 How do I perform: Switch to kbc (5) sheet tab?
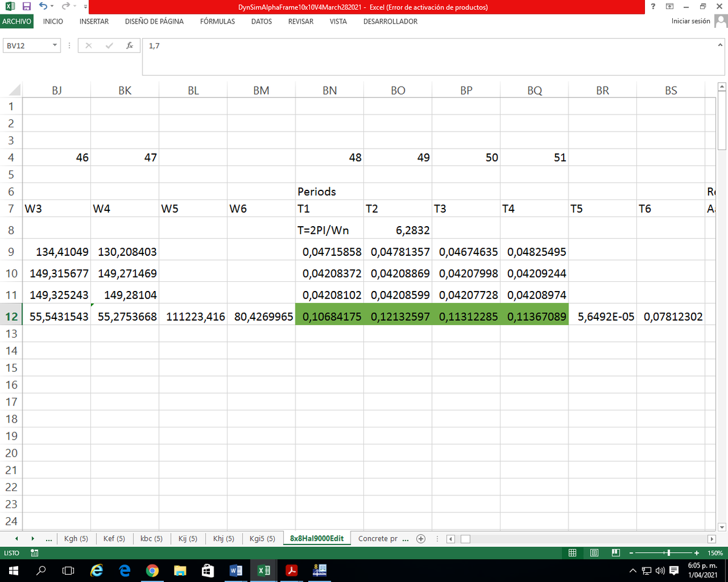point(151,538)
